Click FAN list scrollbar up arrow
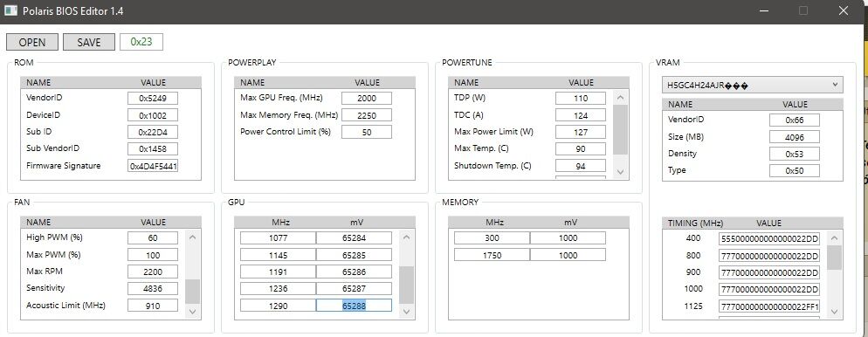 (x=192, y=237)
